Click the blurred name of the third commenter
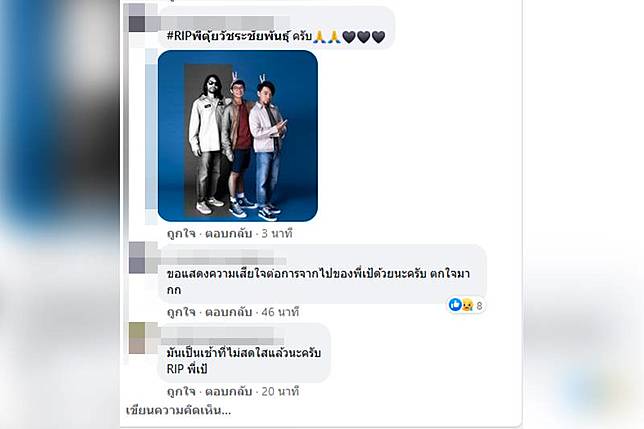Viewport: 644px width, 429px height. tap(223, 336)
